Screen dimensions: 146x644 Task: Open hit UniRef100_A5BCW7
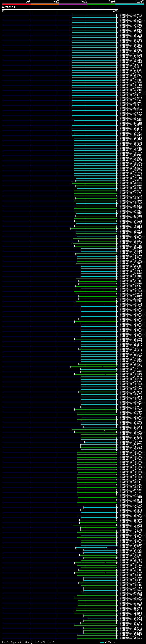[131, 22]
